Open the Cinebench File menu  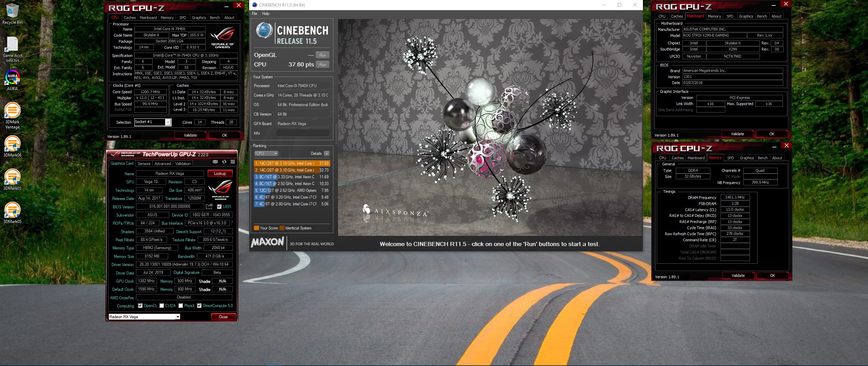pos(254,14)
